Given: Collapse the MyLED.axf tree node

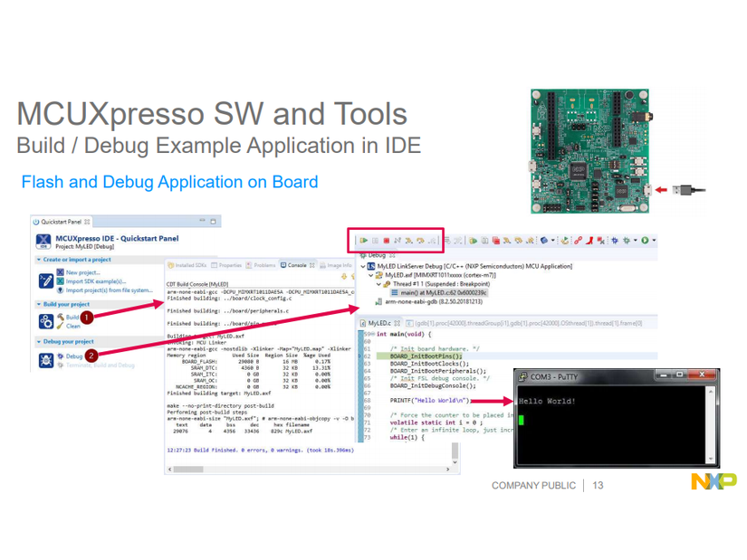Looking at the screenshot, I should point(371,275).
